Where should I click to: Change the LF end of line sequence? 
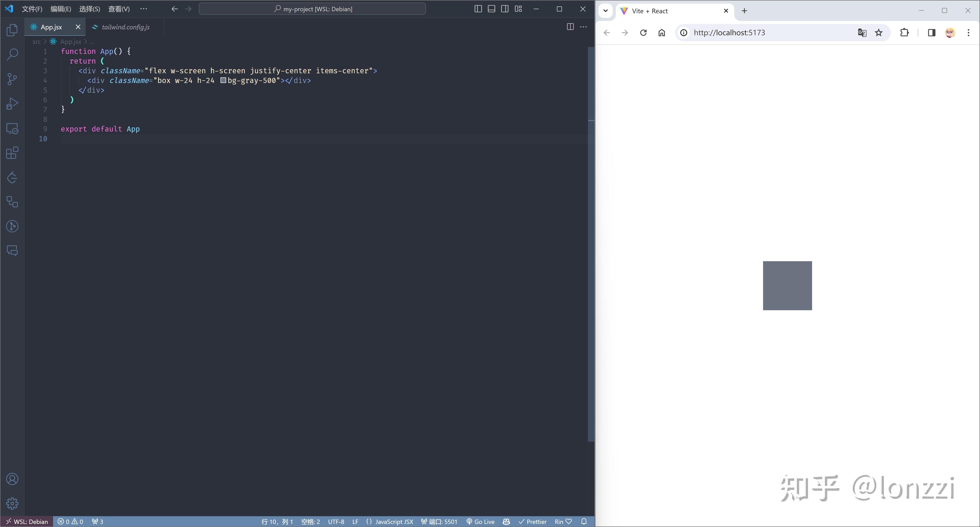point(355,522)
